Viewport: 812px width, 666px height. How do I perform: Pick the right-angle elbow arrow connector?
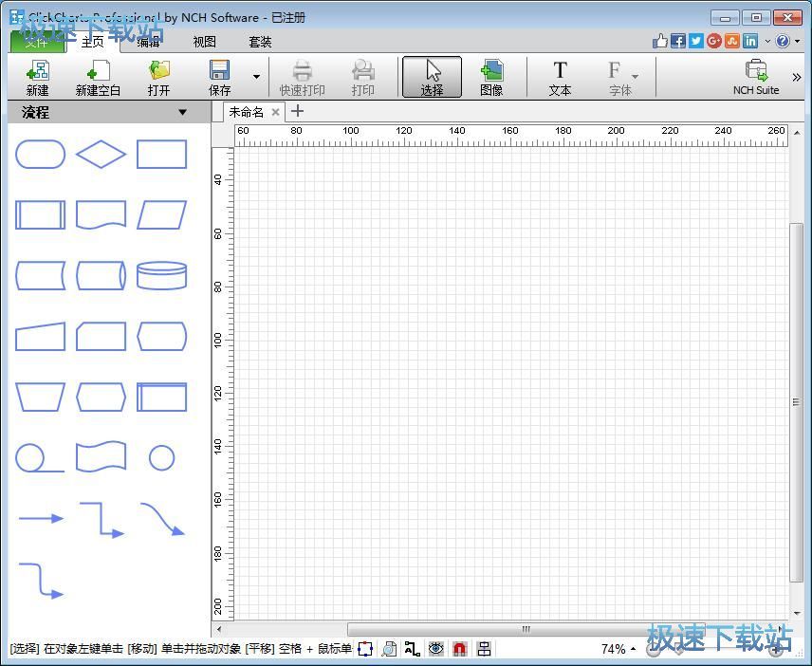(102, 520)
